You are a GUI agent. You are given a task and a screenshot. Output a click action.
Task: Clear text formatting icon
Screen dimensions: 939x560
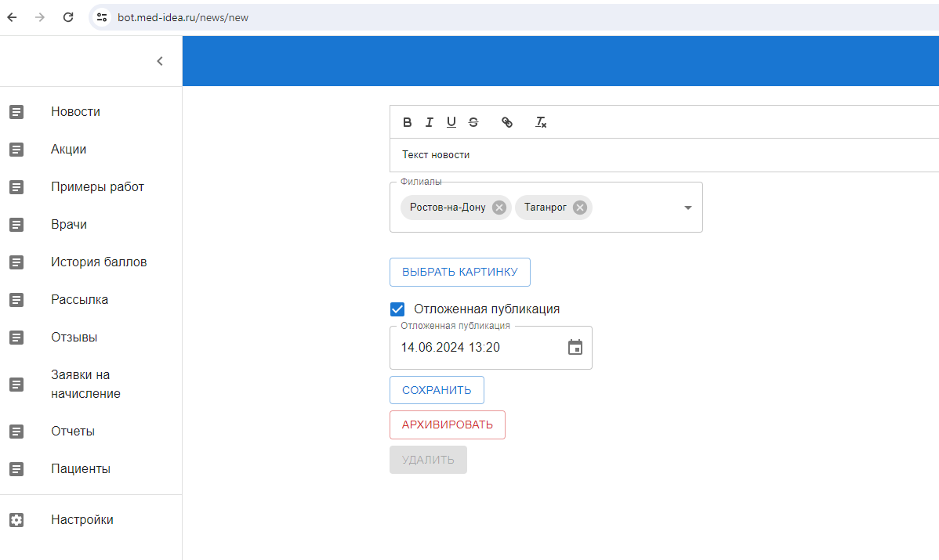541,122
